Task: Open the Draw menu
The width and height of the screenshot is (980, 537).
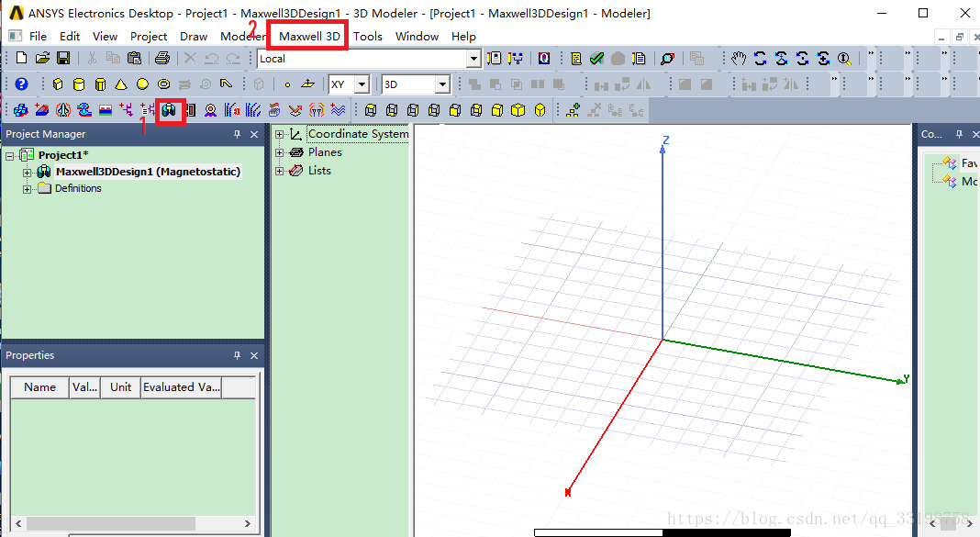Action: tap(194, 36)
